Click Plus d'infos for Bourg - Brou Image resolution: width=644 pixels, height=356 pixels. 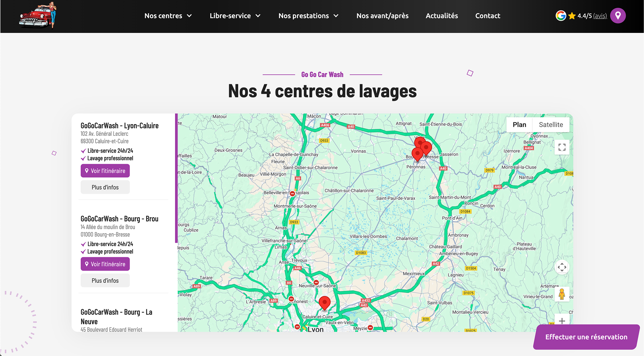click(105, 280)
